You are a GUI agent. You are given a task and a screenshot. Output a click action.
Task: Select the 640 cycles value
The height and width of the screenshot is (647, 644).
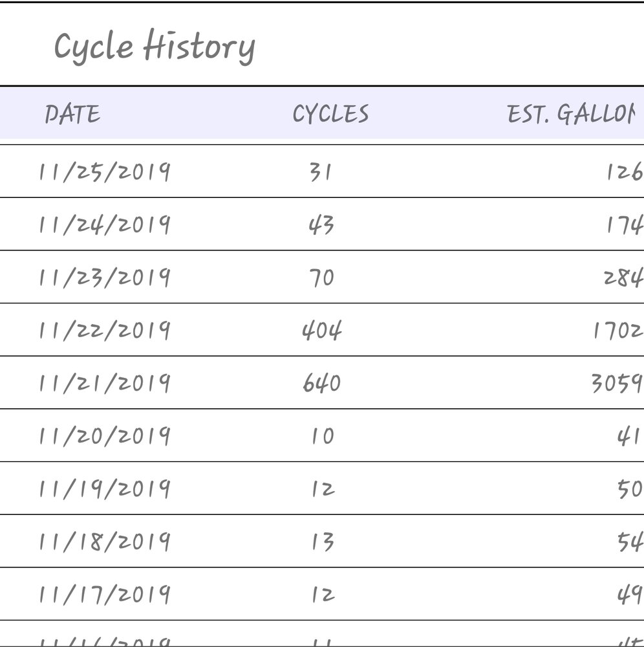point(321,383)
